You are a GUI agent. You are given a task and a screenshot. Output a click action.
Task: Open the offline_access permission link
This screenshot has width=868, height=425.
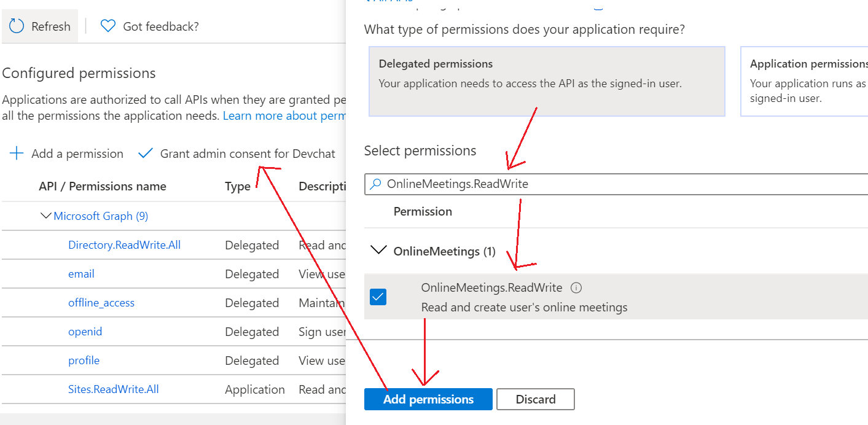[x=101, y=303]
